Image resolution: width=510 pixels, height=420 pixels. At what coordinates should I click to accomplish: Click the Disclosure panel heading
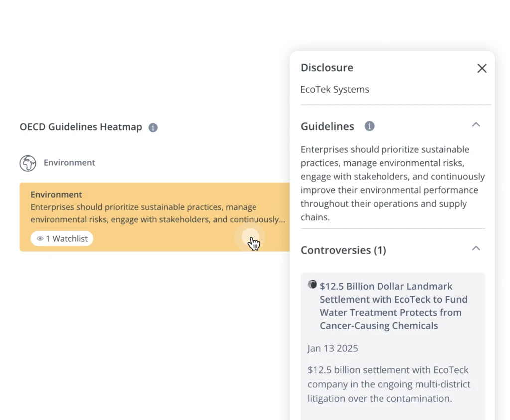[327, 68]
